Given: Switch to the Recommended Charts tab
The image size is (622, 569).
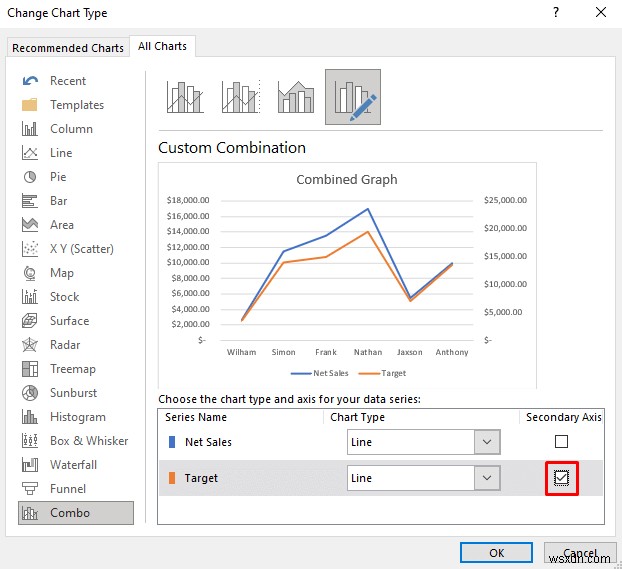Looking at the screenshot, I should 68,48.
